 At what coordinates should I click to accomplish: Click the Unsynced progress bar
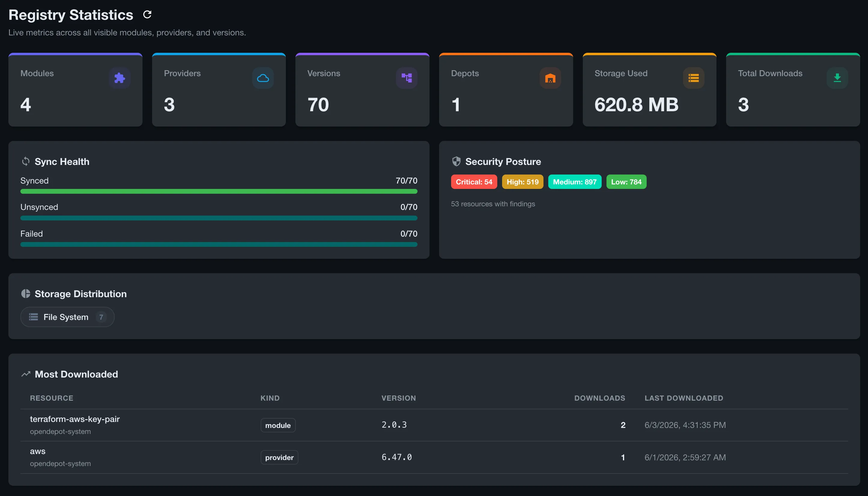tap(219, 218)
